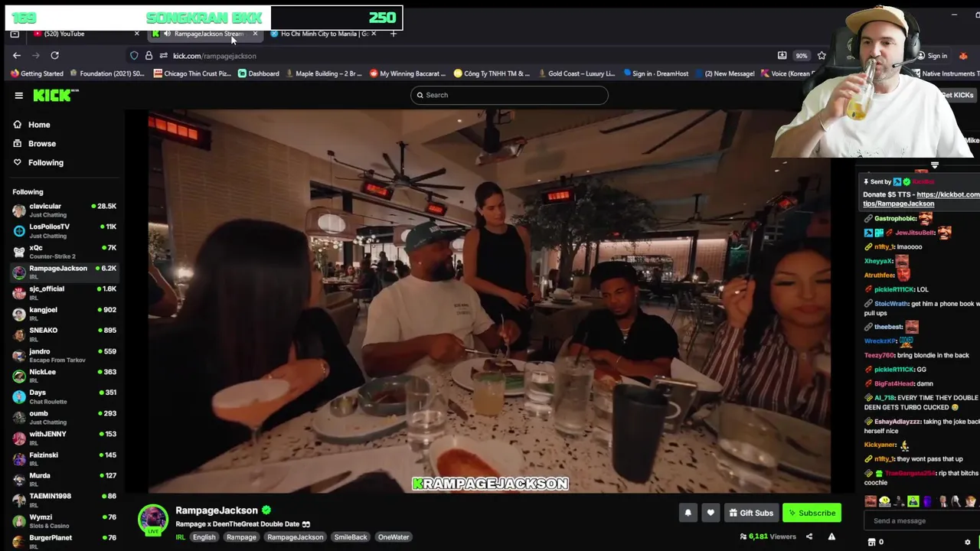Switch to the RampageJackson Stream tab
This screenshot has width=980, height=551.
205,34
